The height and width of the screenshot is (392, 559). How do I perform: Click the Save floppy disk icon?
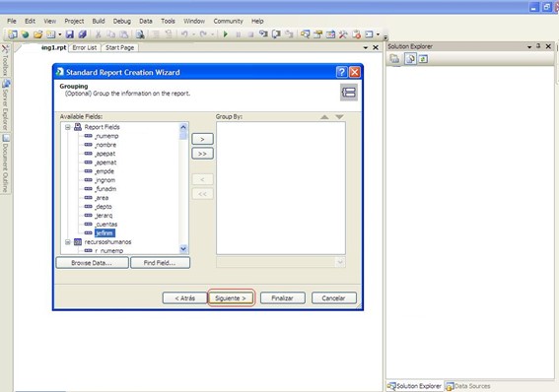pyautogui.click(x=70, y=34)
